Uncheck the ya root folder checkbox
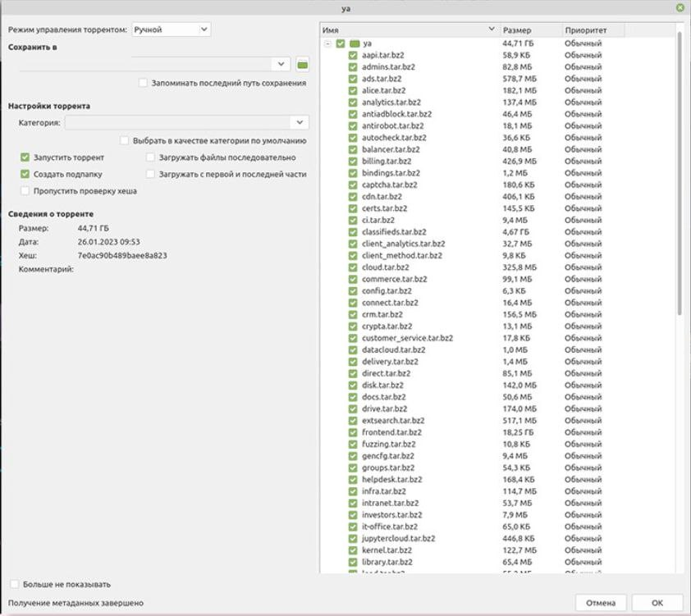This screenshot has width=691, height=616. point(341,43)
